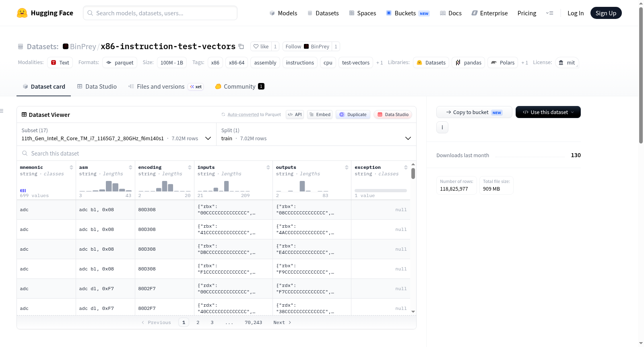This screenshot has width=644, height=347.
Task: Select the test-vectors tag
Action: tap(356, 62)
